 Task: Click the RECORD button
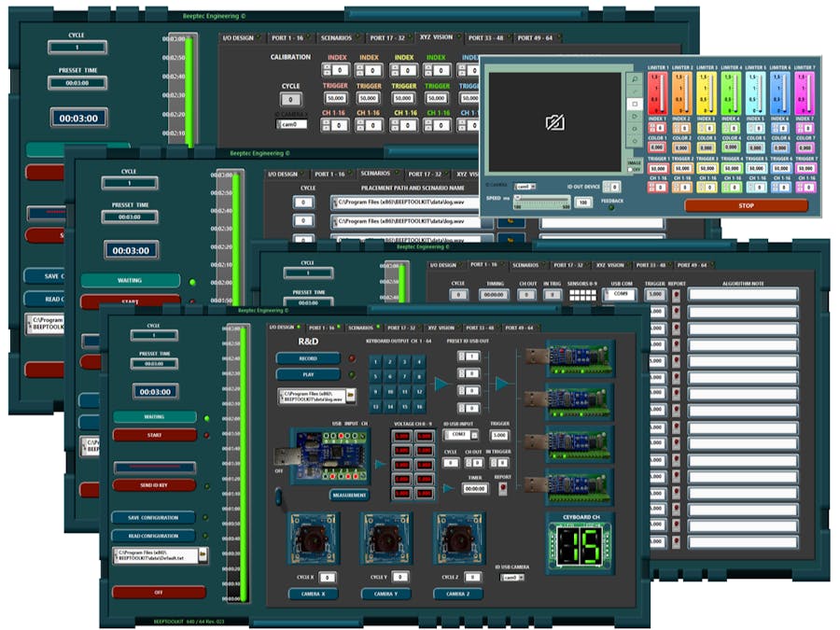(308, 358)
